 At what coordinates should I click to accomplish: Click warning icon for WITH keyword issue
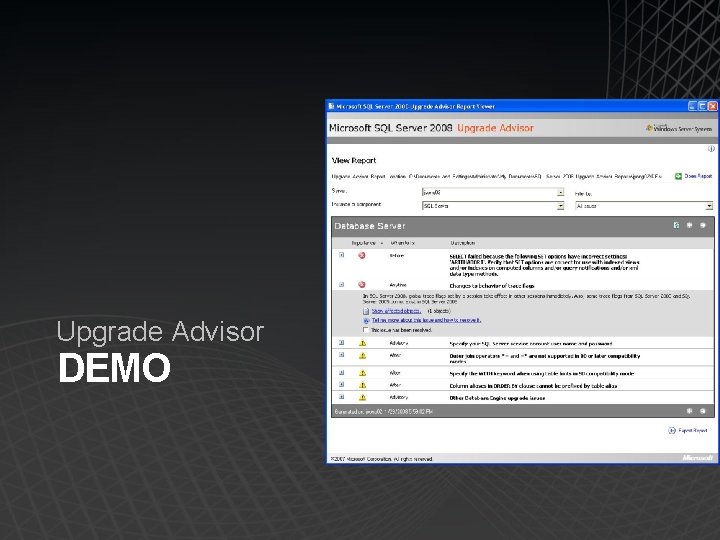[x=362, y=373]
